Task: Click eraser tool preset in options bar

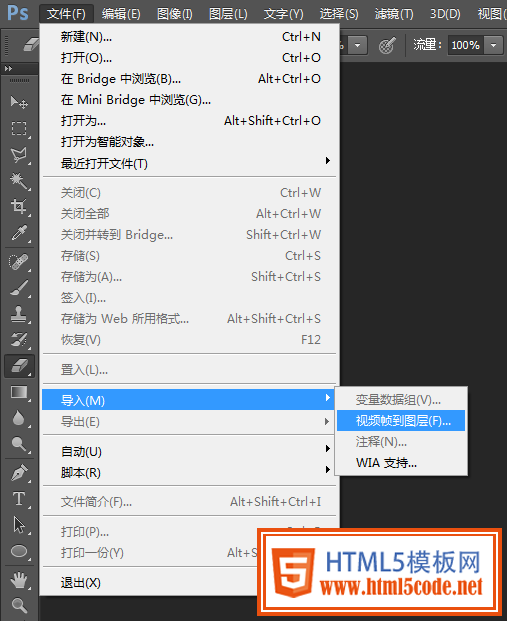Action: (31, 45)
